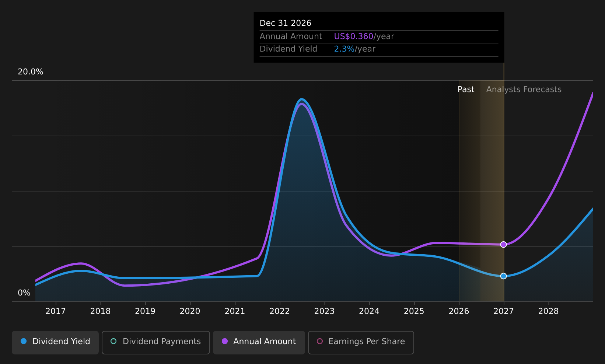Viewport: 605px width, 364px height.
Task: Click the 2022 axis label
Action: point(280,311)
